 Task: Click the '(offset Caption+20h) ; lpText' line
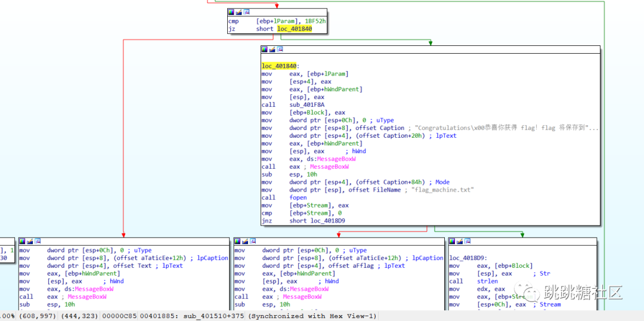pyautogui.click(x=359, y=135)
